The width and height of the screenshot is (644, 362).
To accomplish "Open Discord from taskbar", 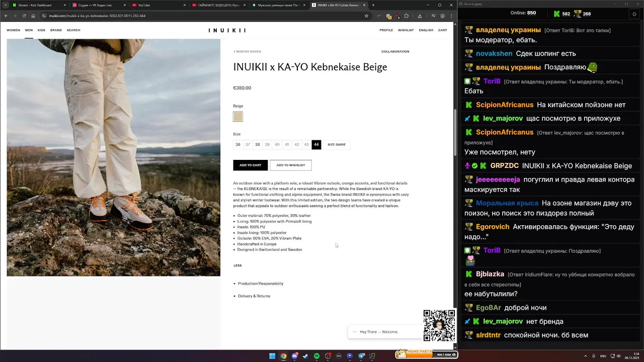I will (x=294, y=356).
